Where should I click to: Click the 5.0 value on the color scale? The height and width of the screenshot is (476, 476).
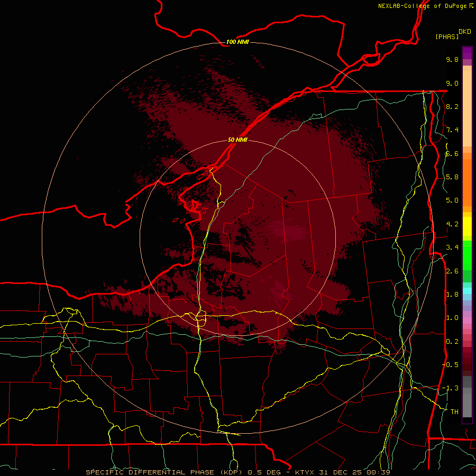click(x=452, y=200)
